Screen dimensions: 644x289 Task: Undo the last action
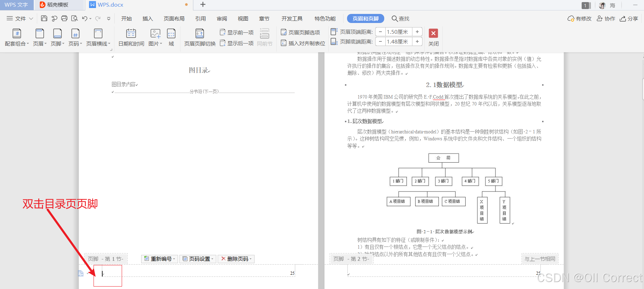(x=84, y=18)
